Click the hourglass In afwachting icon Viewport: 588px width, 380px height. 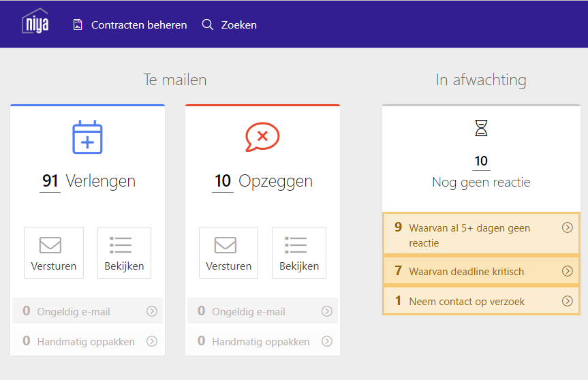pyautogui.click(x=481, y=128)
